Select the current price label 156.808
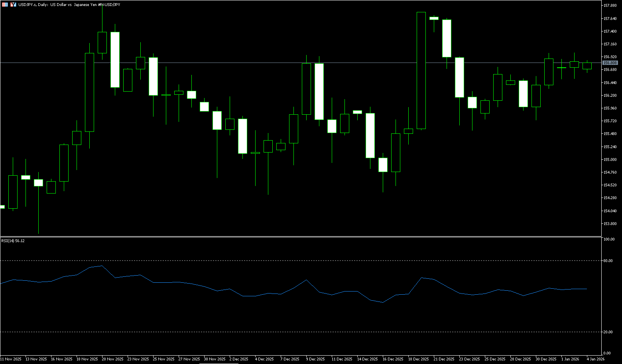The height and width of the screenshot is (364, 622). pyautogui.click(x=610, y=63)
